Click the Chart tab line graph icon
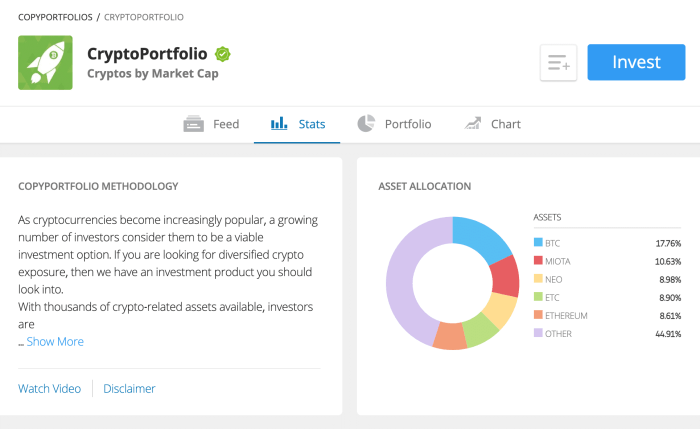The width and height of the screenshot is (700, 429). pyautogui.click(x=473, y=124)
